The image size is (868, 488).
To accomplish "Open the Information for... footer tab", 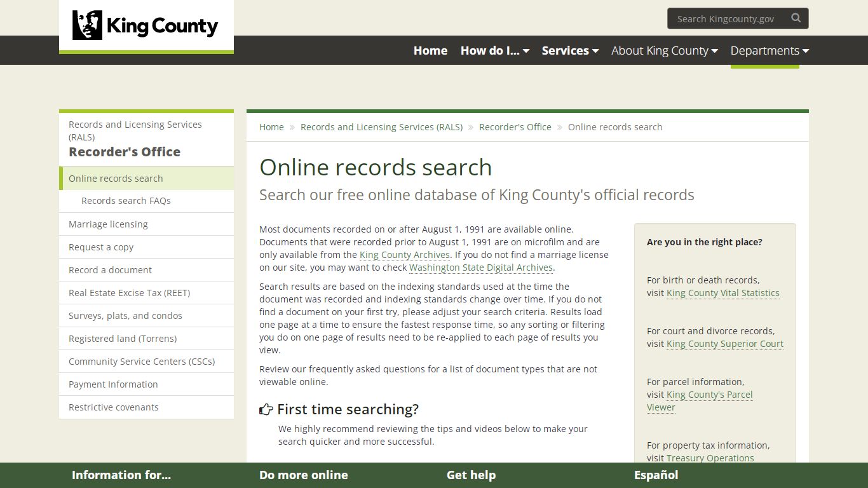I will coord(121,475).
